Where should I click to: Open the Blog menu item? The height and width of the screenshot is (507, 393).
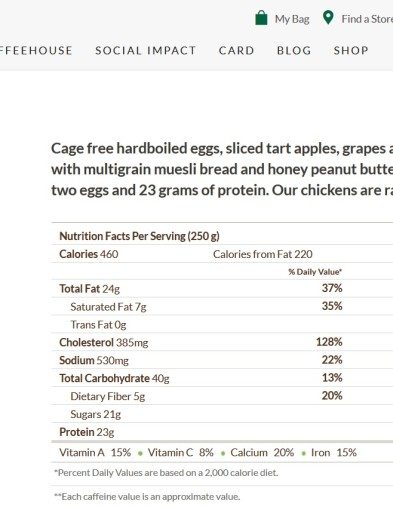[294, 50]
